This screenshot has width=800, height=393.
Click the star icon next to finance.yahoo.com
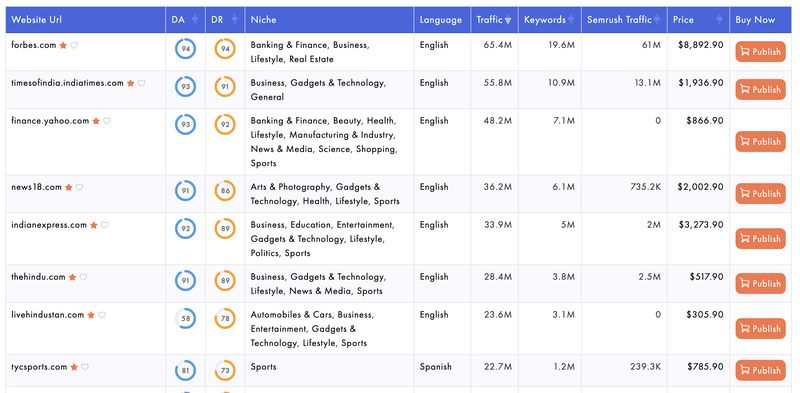(96, 121)
